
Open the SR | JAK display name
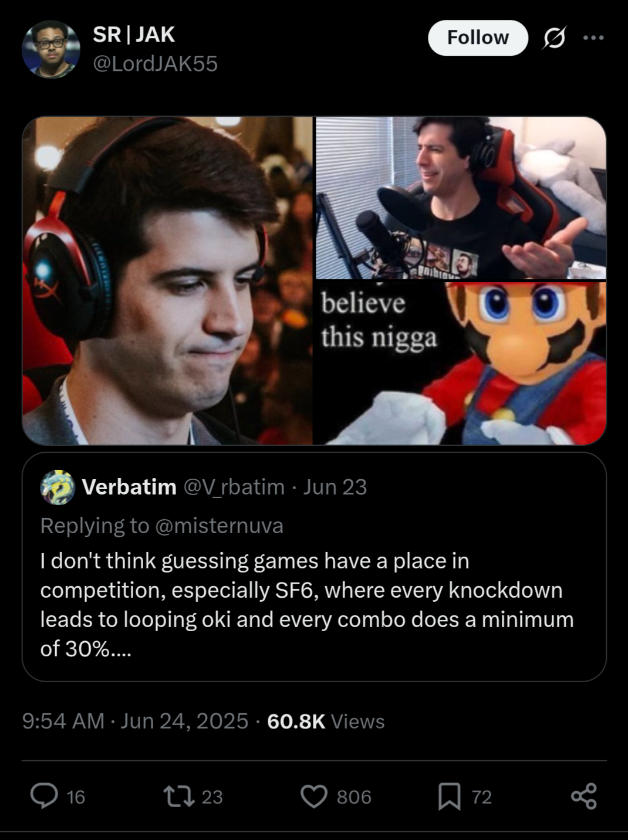click(x=134, y=35)
